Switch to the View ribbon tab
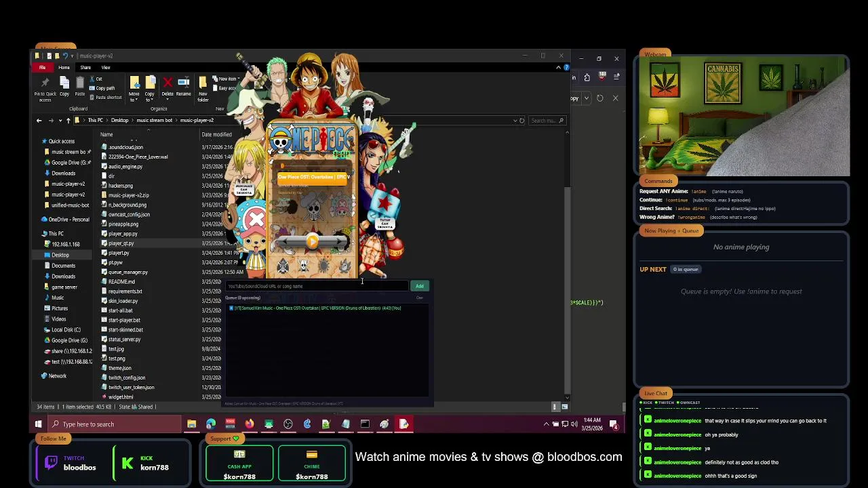This screenshot has height=488, width=868. point(106,67)
